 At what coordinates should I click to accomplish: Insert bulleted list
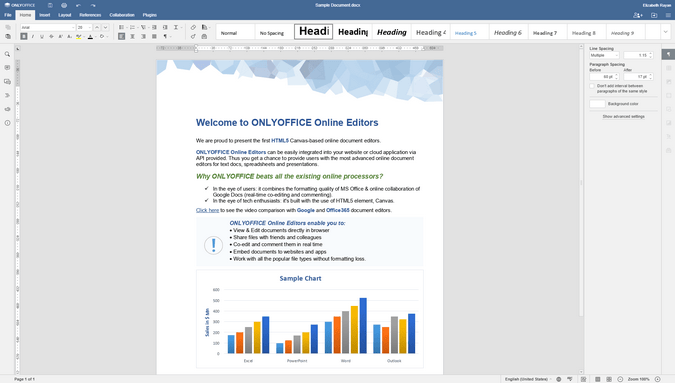[x=121, y=27]
